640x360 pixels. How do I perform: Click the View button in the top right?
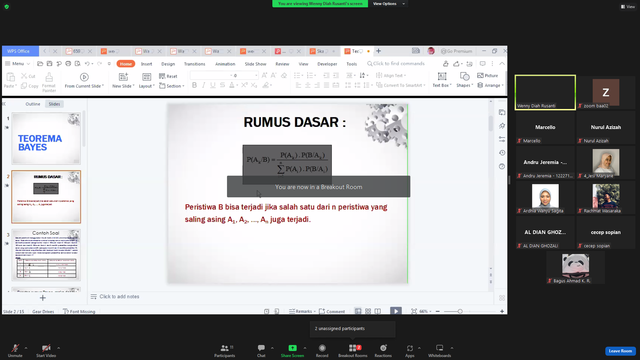(x=628, y=7)
